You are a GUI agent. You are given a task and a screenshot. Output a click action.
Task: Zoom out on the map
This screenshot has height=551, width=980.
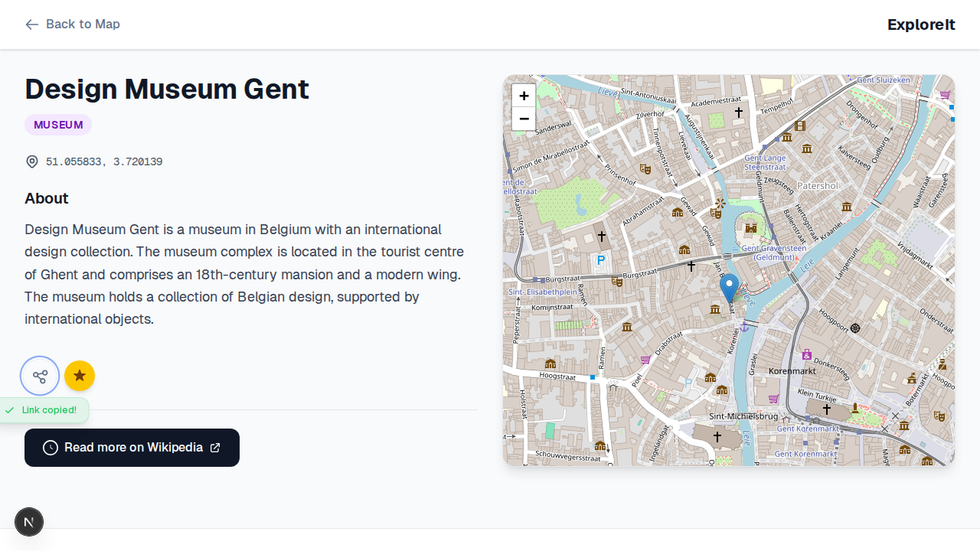pyautogui.click(x=524, y=119)
